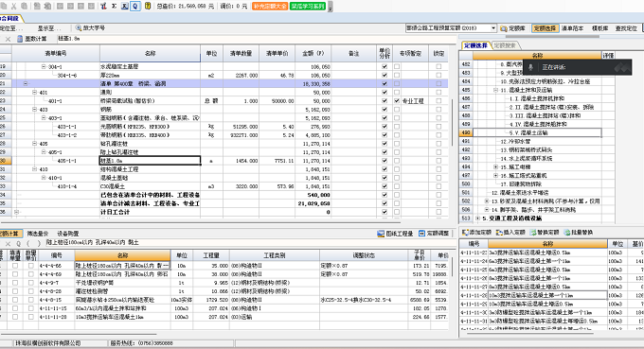Click the 插入定额 icon

(499, 232)
